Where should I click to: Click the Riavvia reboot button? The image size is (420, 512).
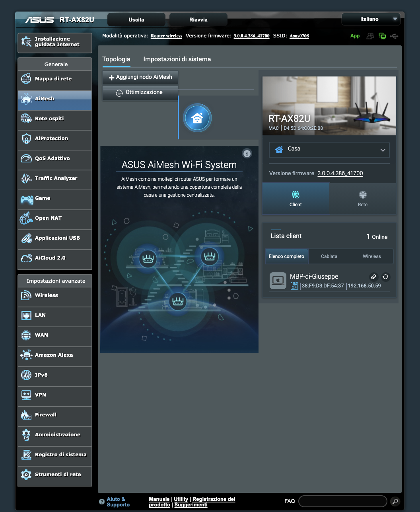coord(198,20)
